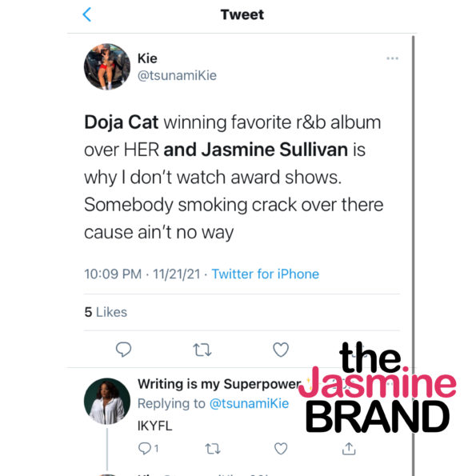Open Writing is my Superpower's avatar
The image size is (476, 476).
click(x=107, y=401)
